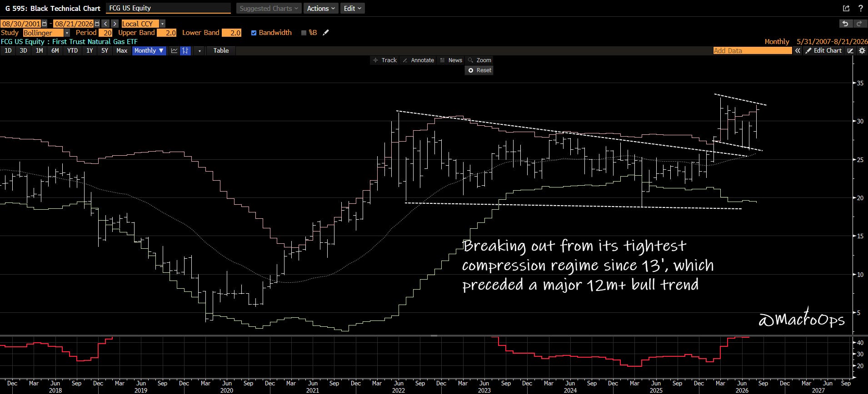Switch to line chart type
The height and width of the screenshot is (394, 868).
[x=174, y=51]
